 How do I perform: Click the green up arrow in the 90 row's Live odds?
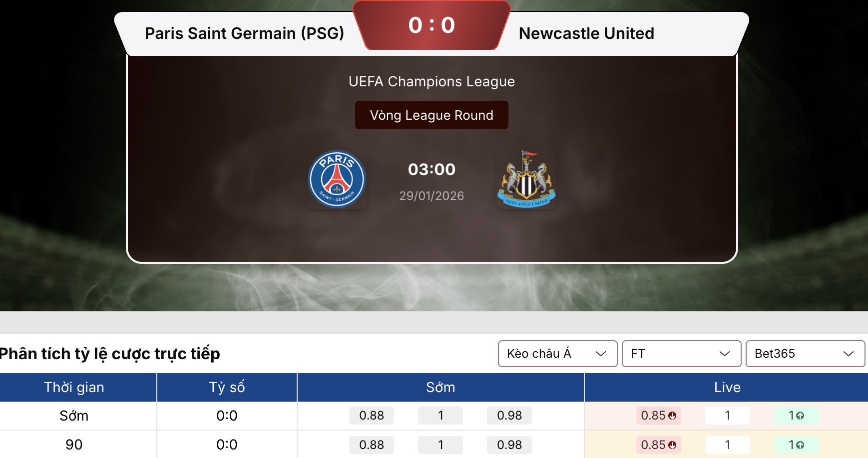pos(800,445)
